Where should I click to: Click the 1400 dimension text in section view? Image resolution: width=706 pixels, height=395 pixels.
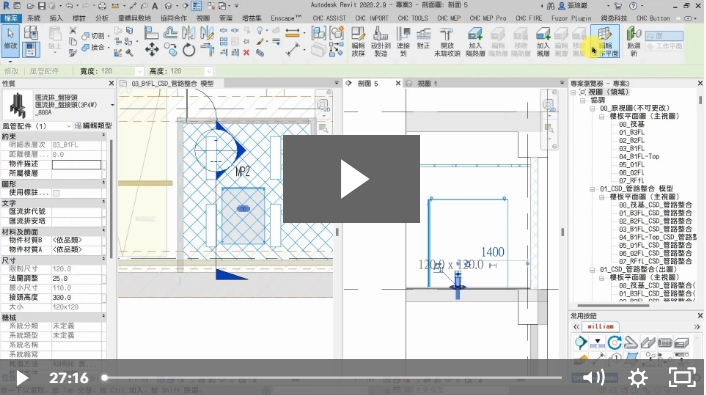pos(493,252)
